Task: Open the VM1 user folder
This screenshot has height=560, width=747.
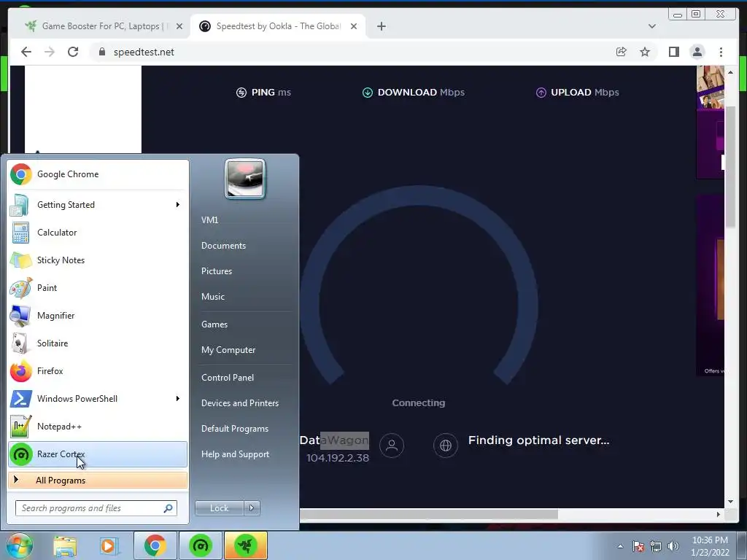Action: 209,220
